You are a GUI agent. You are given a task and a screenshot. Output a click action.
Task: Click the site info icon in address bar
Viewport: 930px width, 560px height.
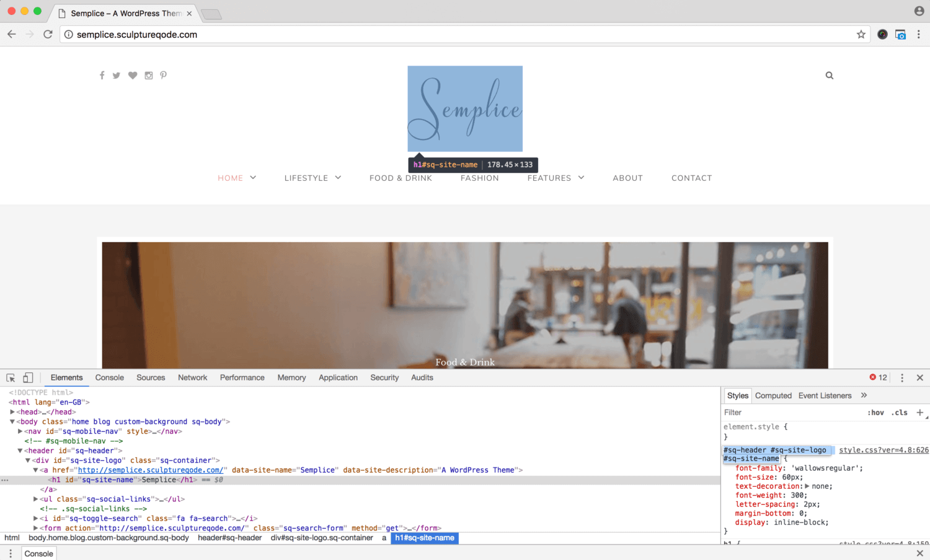69,35
